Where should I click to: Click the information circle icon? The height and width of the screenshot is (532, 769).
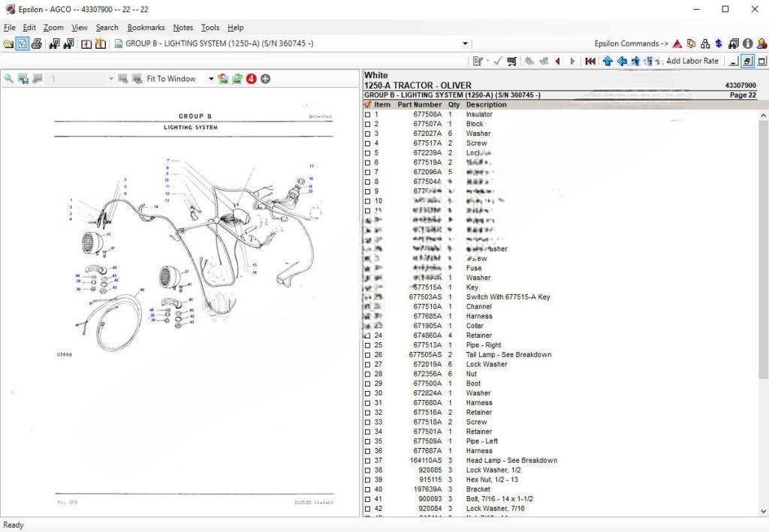[748, 44]
